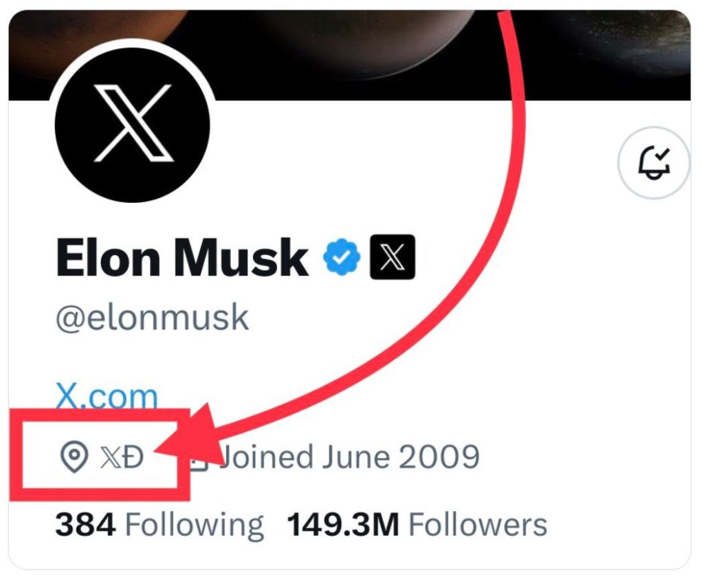This screenshot has height=588, width=704.
Task: Click the blank area right of Followers
Action: pos(619,525)
